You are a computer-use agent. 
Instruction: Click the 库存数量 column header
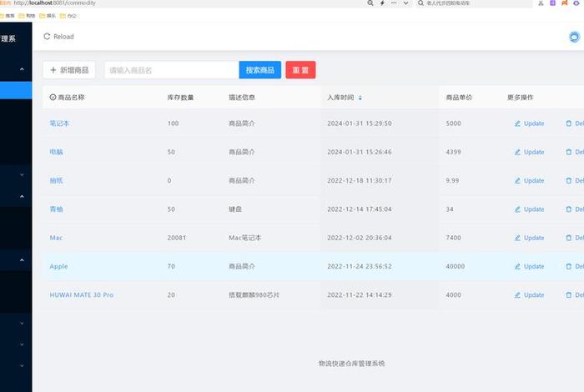[x=180, y=98]
